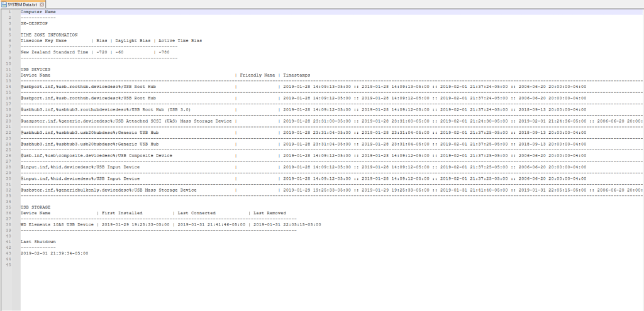The width and height of the screenshot is (644, 311).
Task: Click line number 1 in the margin
Action: (9, 12)
